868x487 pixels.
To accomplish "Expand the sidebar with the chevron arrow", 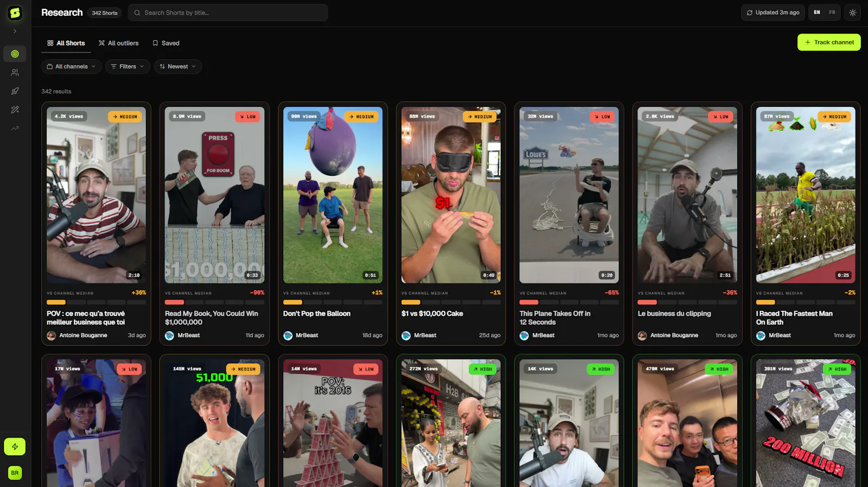I will click(x=15, y=31).
